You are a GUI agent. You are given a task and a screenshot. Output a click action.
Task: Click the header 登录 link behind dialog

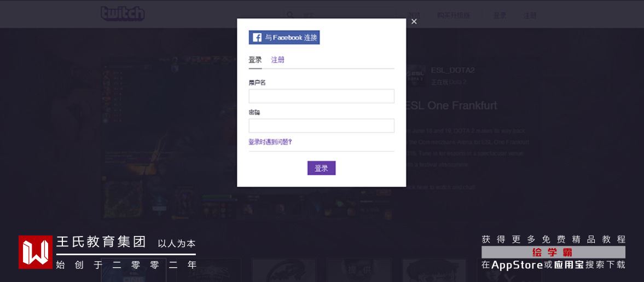[500, 16]
